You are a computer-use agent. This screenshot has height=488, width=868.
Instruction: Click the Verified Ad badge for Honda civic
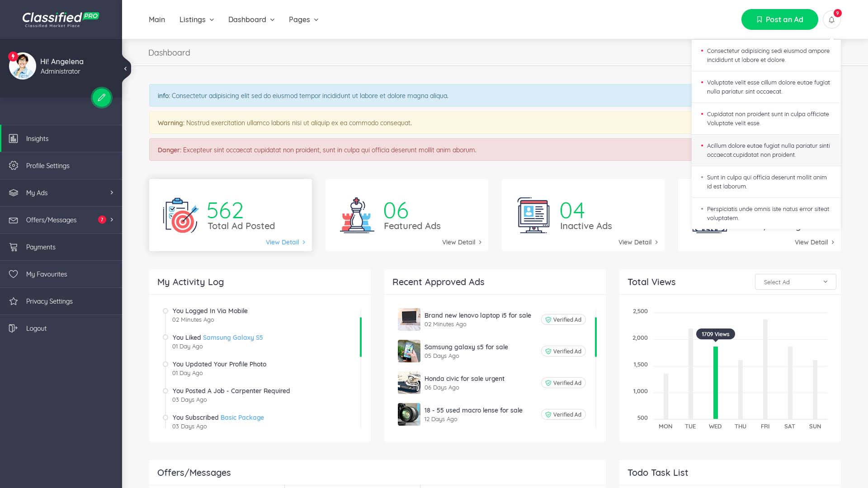point(563,383)
